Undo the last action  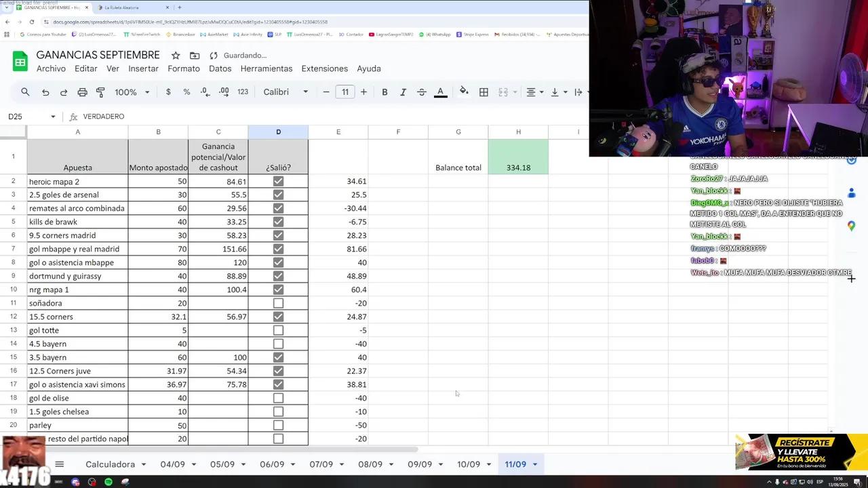point(45,92)
